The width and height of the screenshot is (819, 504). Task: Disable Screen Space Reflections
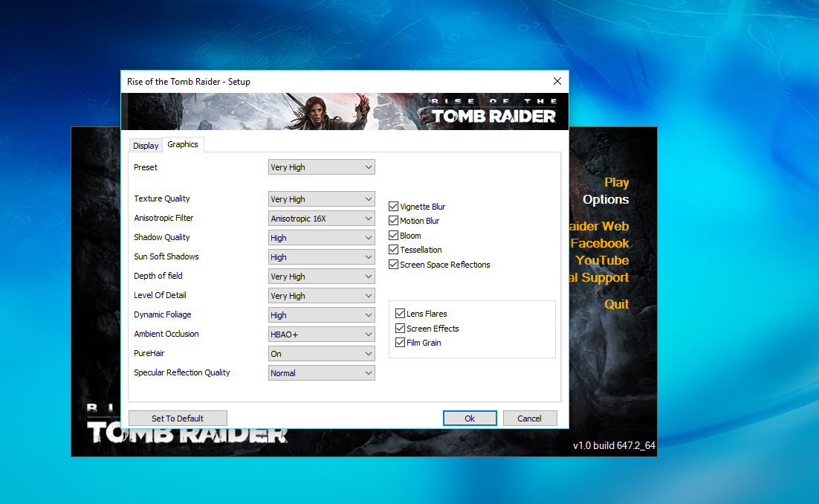click(394, 265)
